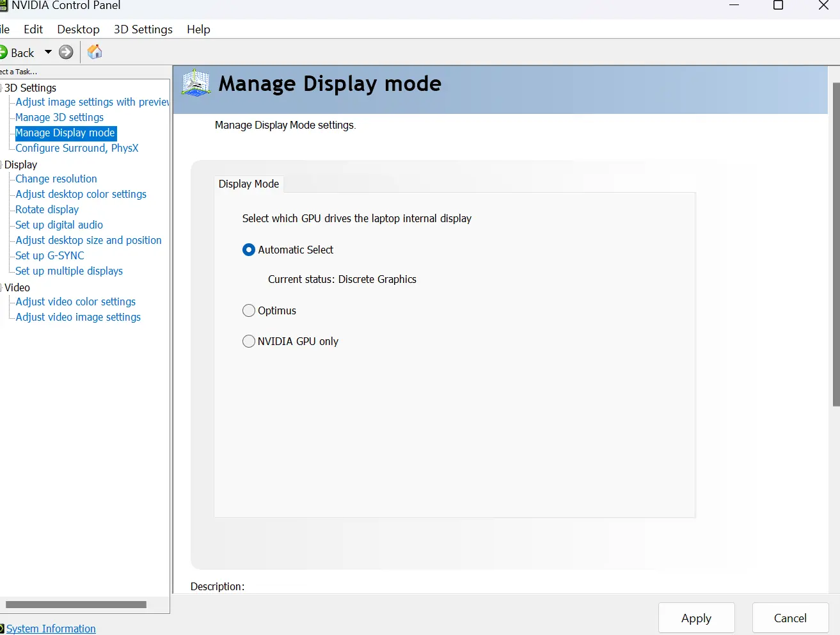This screenshot has width=840, height=635.
Task: Click the Manage Display mode header icon
Action: 196,83
